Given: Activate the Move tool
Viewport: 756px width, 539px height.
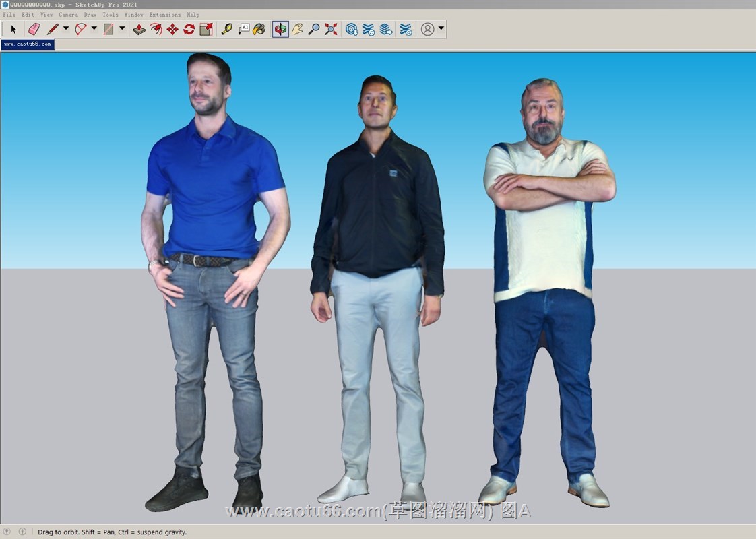Looking at the screenshot, I should pos(172,29).
